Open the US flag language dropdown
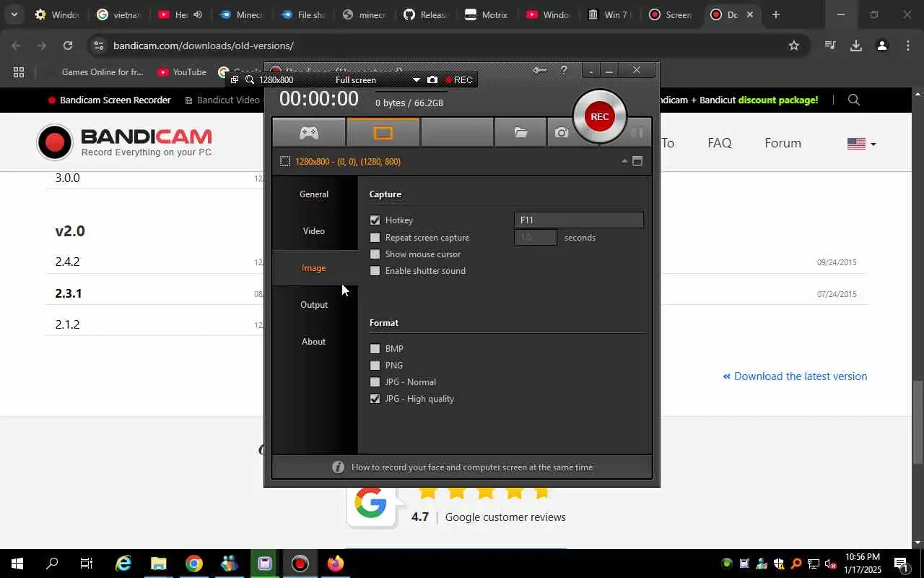 [861, 144]
